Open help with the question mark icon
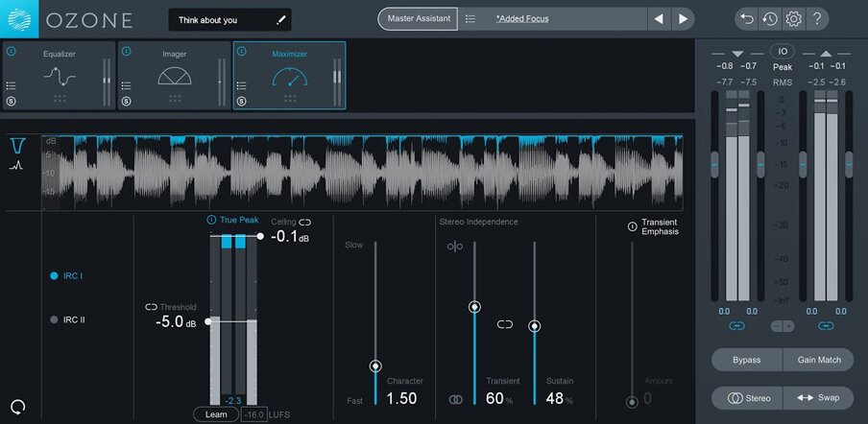Viewport: 868px width, 424px height. point(816,19)
